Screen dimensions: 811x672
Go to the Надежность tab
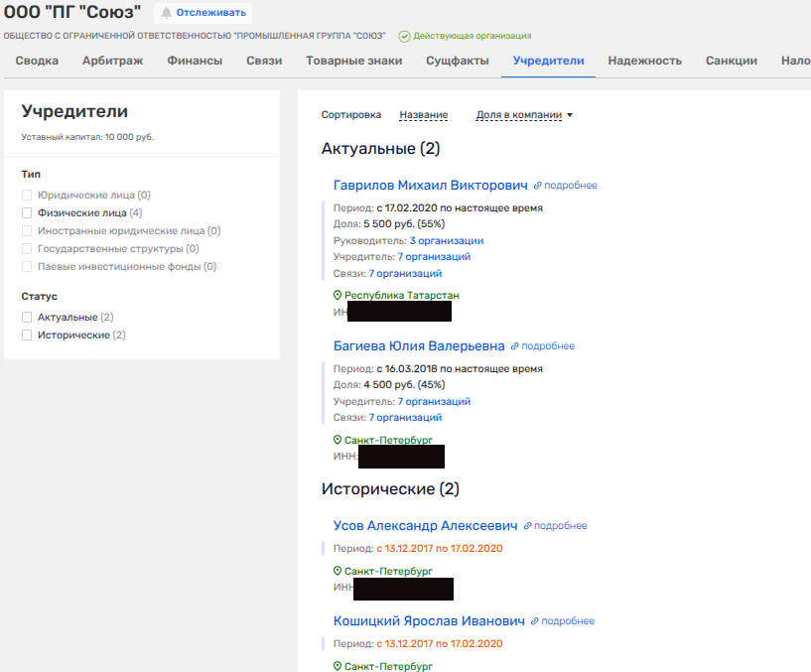click(x=644, y=61)
